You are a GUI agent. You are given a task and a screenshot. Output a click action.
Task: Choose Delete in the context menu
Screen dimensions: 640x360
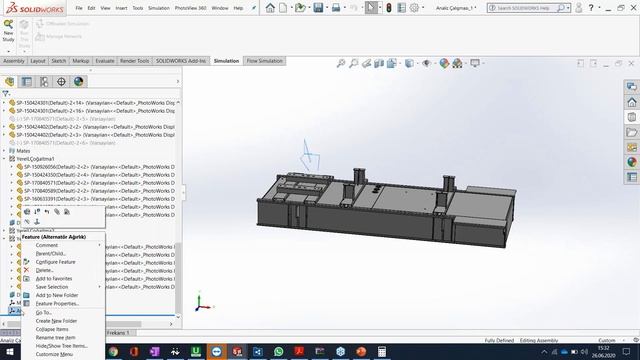tap(44, 270)
